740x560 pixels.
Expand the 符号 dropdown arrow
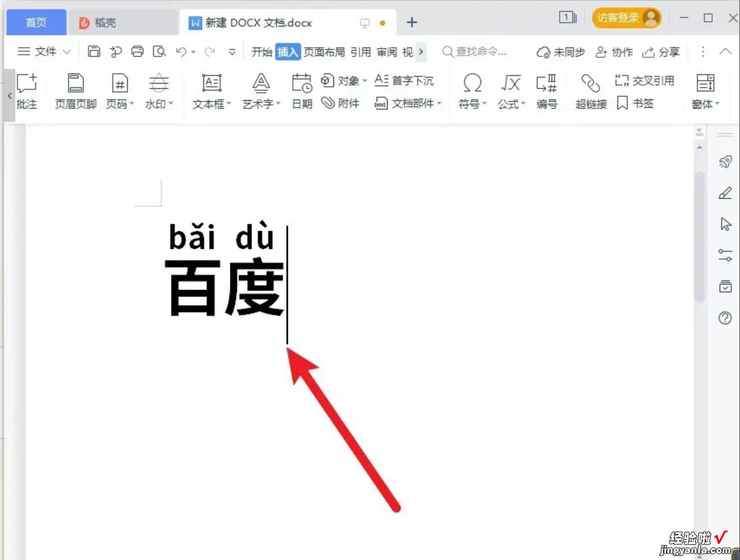(485, 104)
